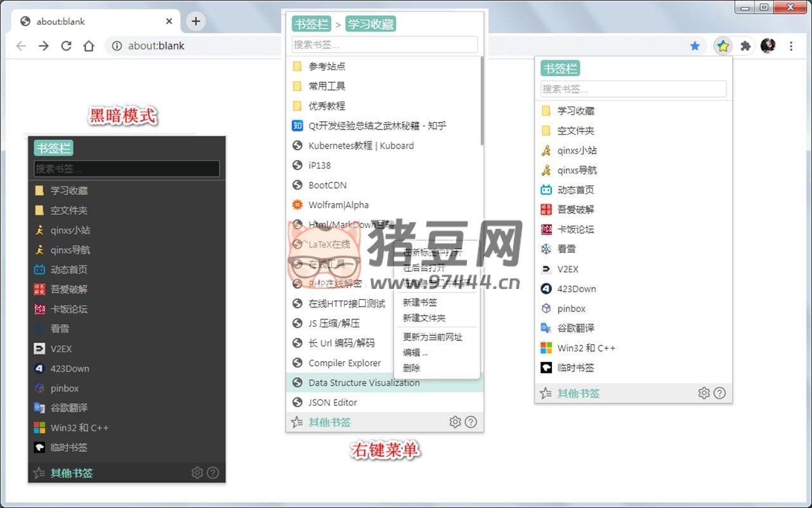Choose 新建书签 from the context menu

coord(420,302)
